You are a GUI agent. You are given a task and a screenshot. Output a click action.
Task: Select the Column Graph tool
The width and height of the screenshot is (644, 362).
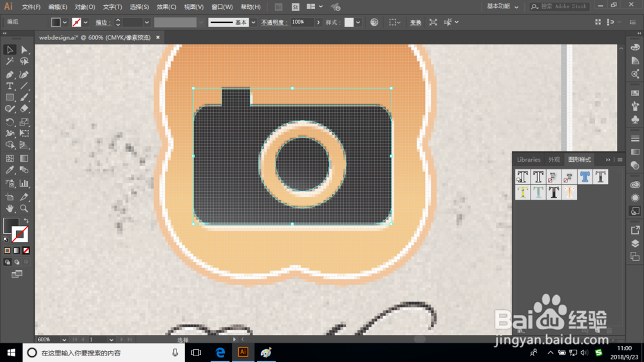24,184
